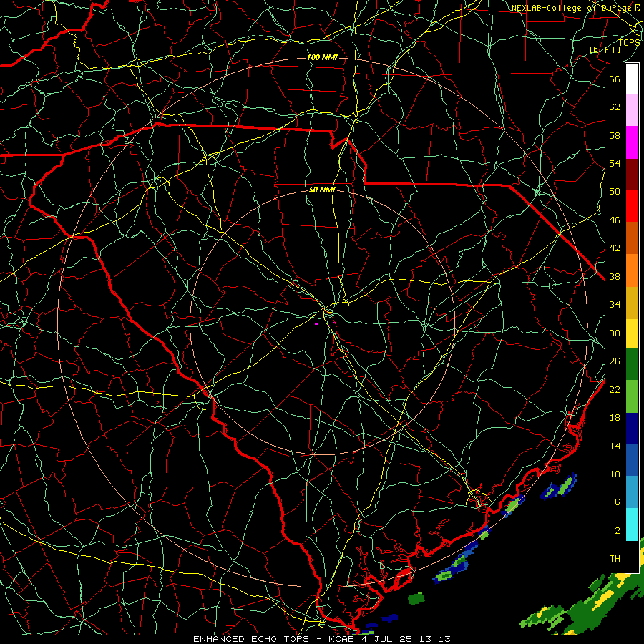Image resolution: width=644 pixels, height=644 pixels.
Task: Select the medium blue legend swatch
Action: (x=632, y=460)
